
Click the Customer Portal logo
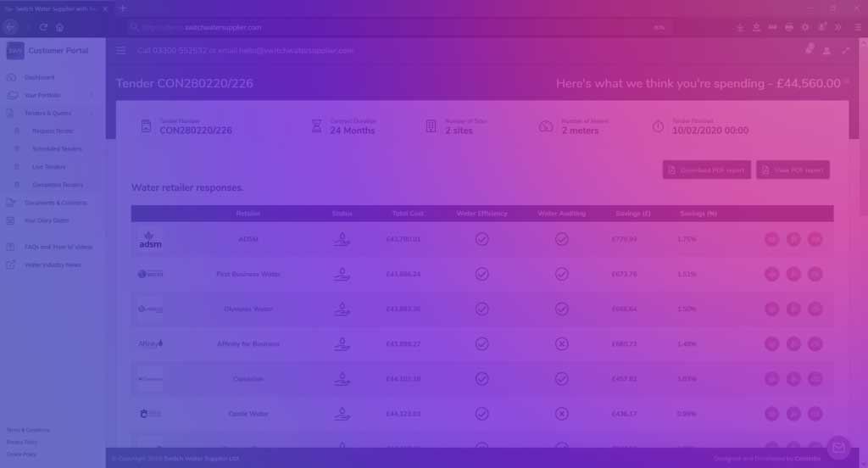(15, 50)
